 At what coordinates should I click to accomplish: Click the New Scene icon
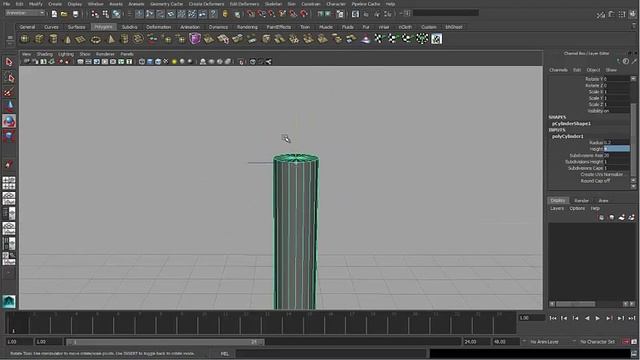54,14
